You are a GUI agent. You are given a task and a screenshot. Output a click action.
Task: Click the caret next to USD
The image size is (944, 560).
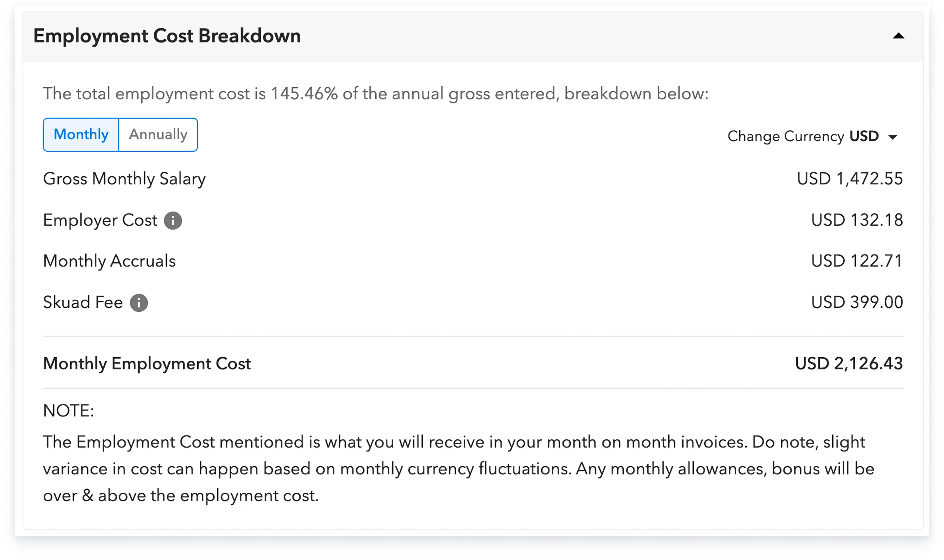(893, 137)
